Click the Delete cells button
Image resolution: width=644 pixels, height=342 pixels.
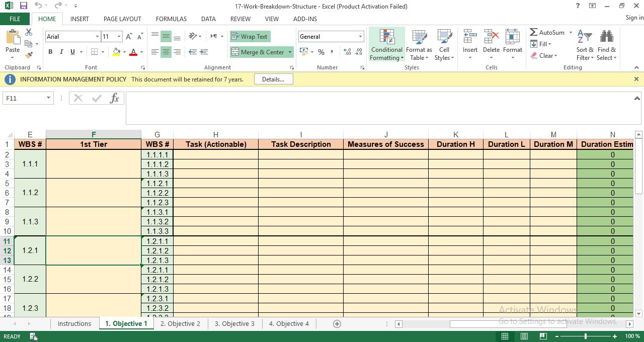[x=491, y=45]
